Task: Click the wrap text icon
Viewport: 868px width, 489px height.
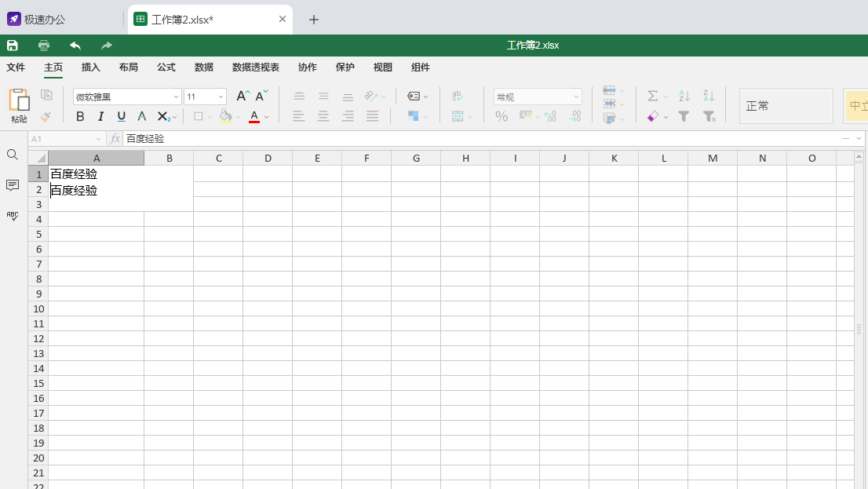Action: [x=458, y=96]
